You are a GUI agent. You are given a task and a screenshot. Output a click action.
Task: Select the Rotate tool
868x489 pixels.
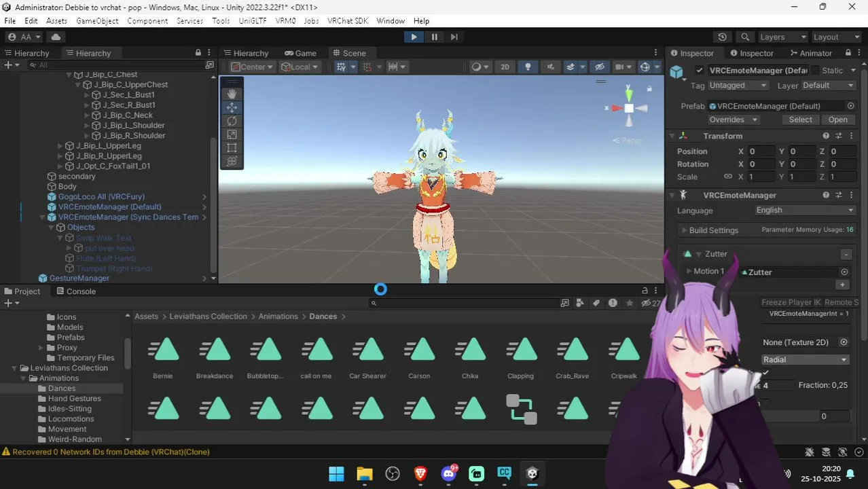tap(232, 121)
